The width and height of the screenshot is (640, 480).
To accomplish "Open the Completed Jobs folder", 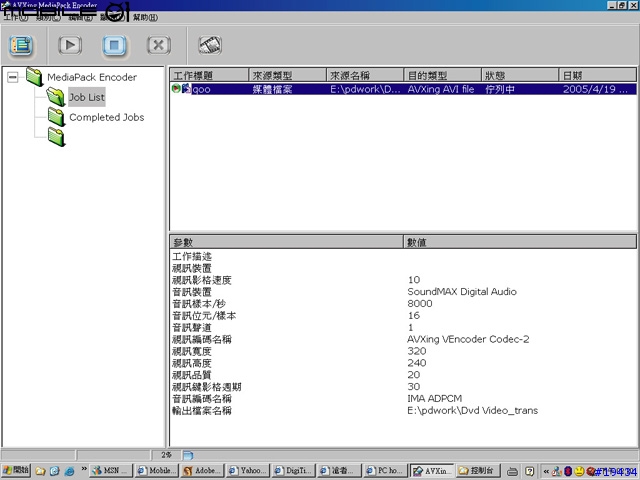I will 107,117.
